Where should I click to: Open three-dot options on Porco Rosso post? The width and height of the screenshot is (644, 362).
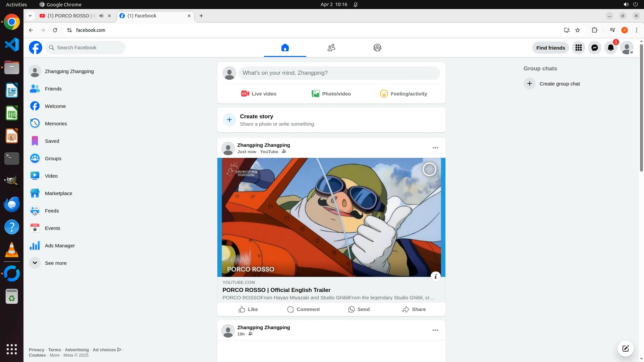(435, 148)
